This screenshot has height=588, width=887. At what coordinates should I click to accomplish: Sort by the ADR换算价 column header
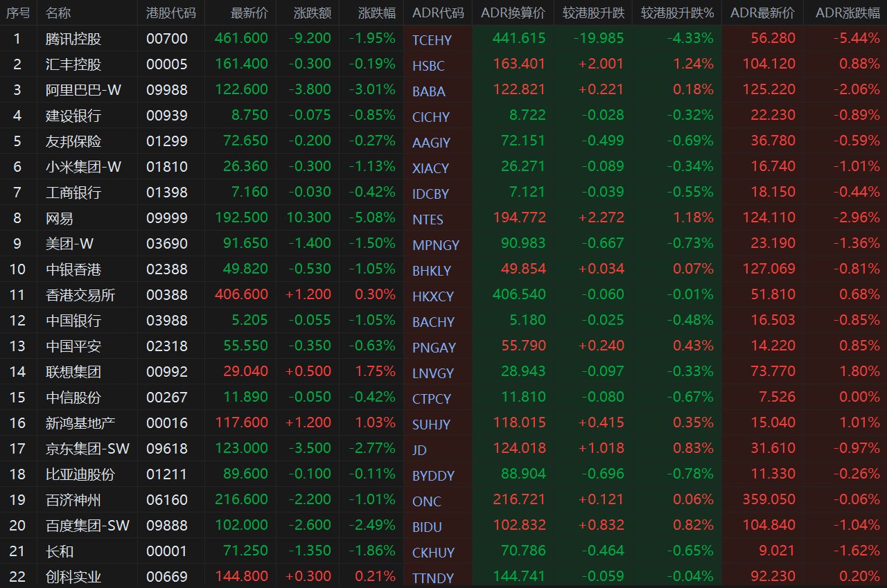coord(513,12)
